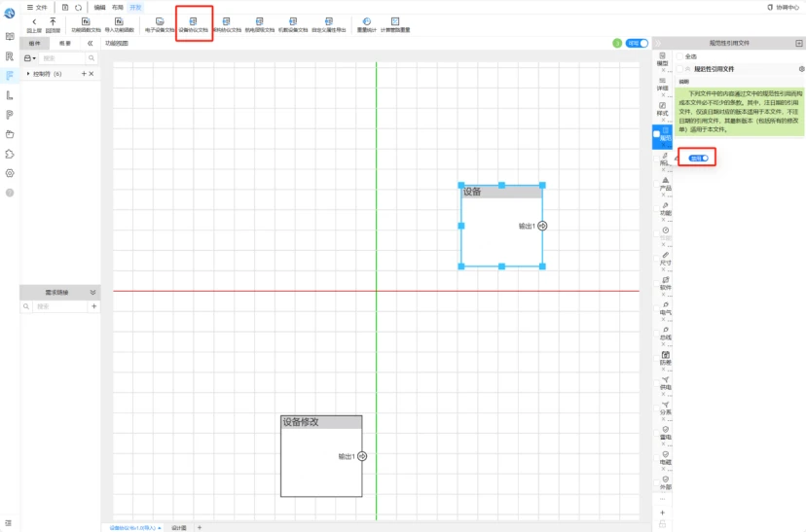Click the puzzle-piece plugin icon in sidebar
807x532 pixels.
pyautogui.click(x=10, y=154)
